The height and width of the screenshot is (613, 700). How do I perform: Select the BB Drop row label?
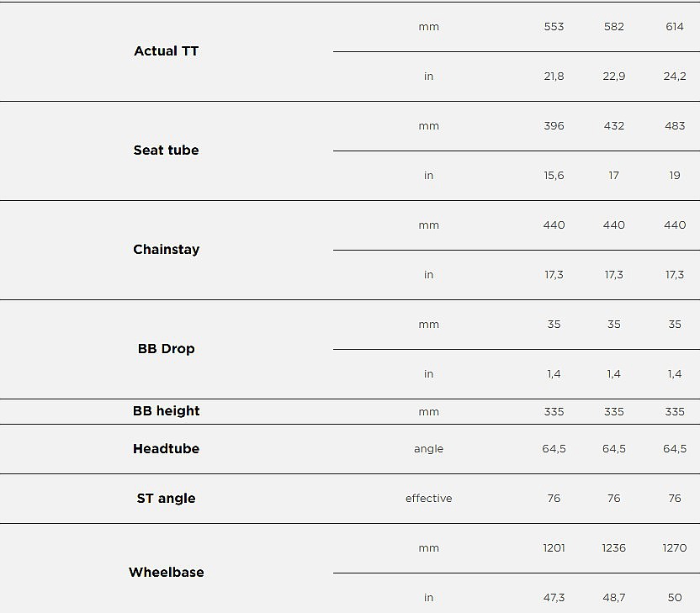click(166, 349)
